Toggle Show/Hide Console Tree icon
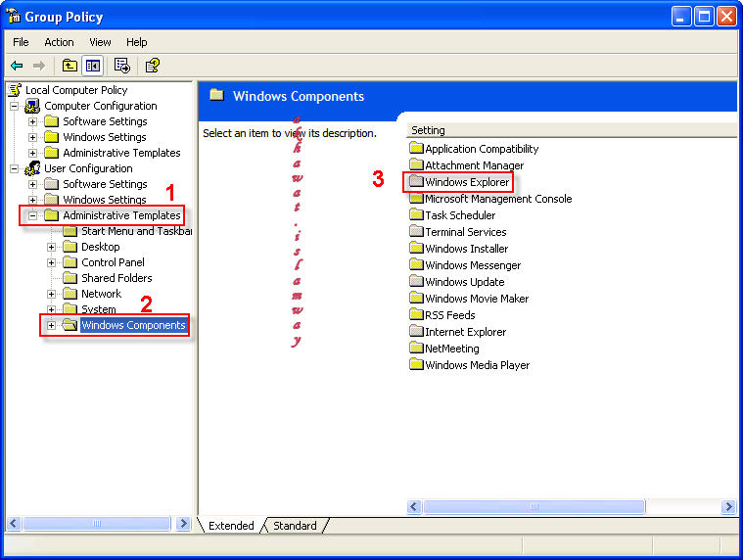Viewport: 743px width, 560px height. tap(92, 66)
